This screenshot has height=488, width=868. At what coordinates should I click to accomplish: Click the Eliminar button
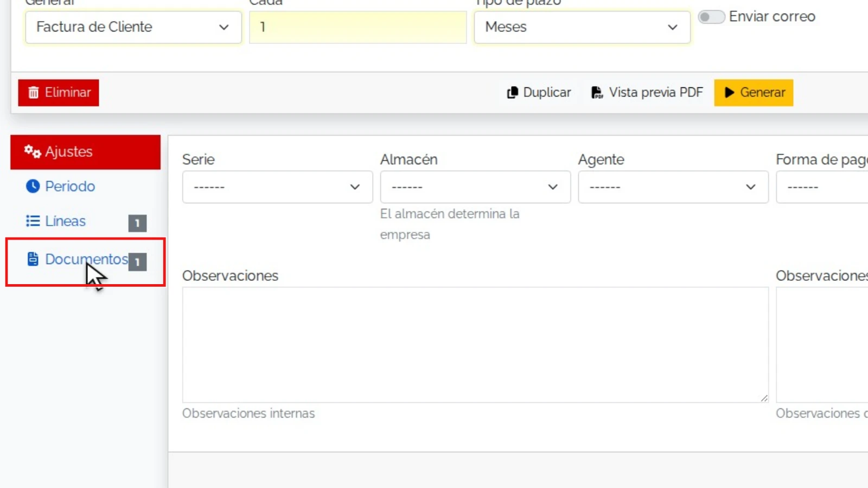pyautogui.click(x=59, y=93)
